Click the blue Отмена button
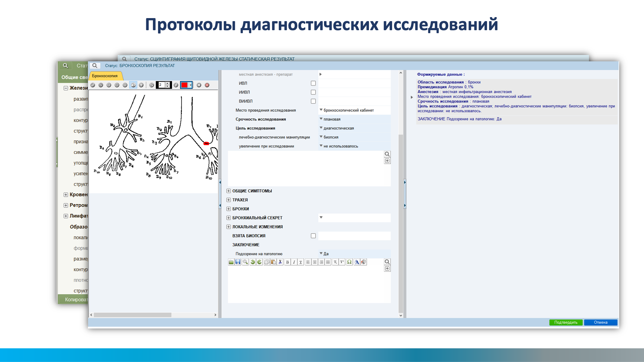 [x=600, y=322]
